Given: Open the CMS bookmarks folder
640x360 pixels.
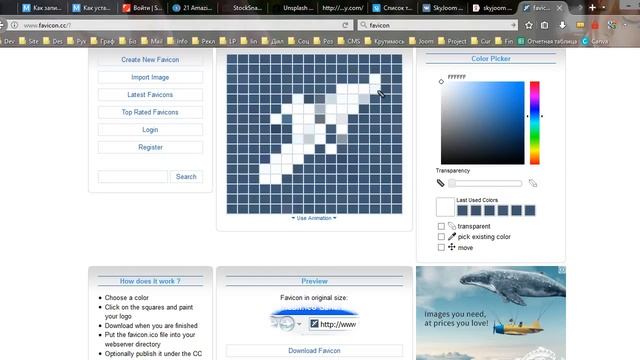Looking at the screenshot, I should [349, 41].
